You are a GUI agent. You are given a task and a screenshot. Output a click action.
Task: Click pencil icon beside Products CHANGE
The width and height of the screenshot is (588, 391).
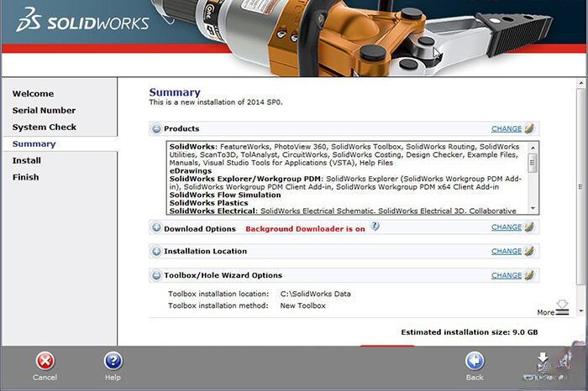pyautogui.click(x=528, y=128)
